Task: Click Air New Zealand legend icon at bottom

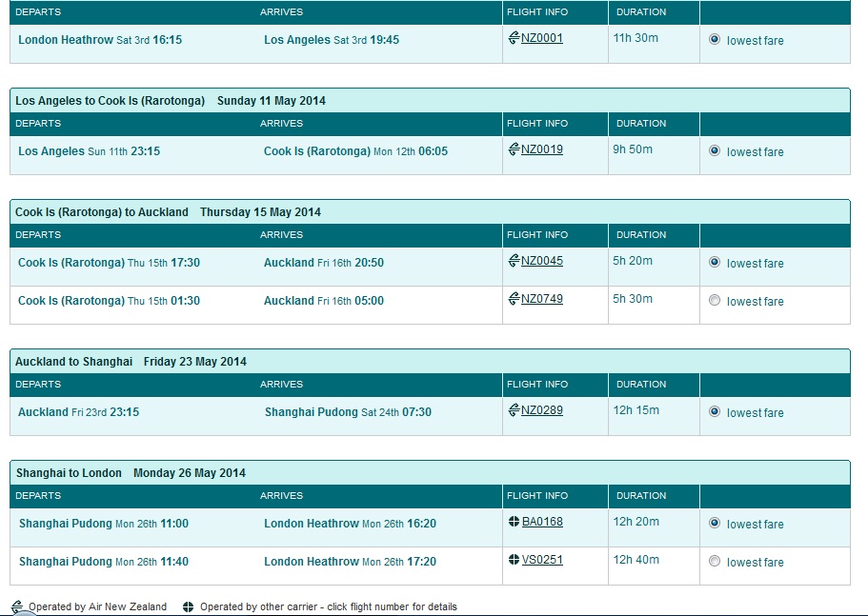Action: [x=18, y=606]
